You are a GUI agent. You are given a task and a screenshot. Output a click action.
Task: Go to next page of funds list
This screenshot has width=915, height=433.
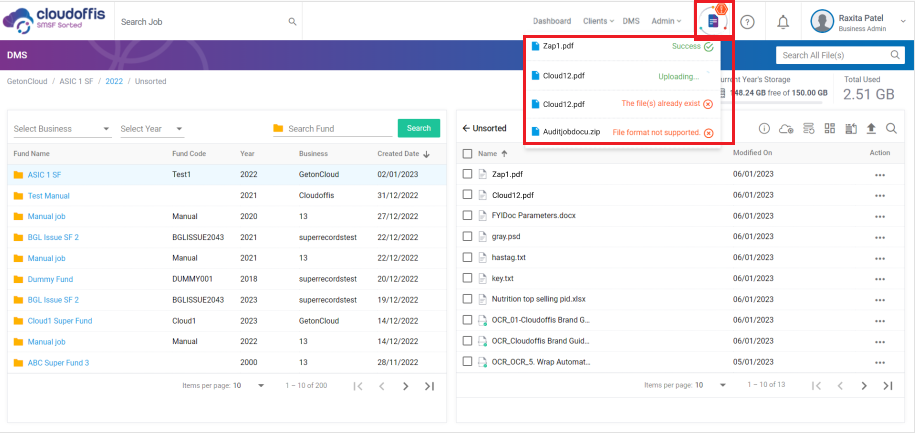406,386
